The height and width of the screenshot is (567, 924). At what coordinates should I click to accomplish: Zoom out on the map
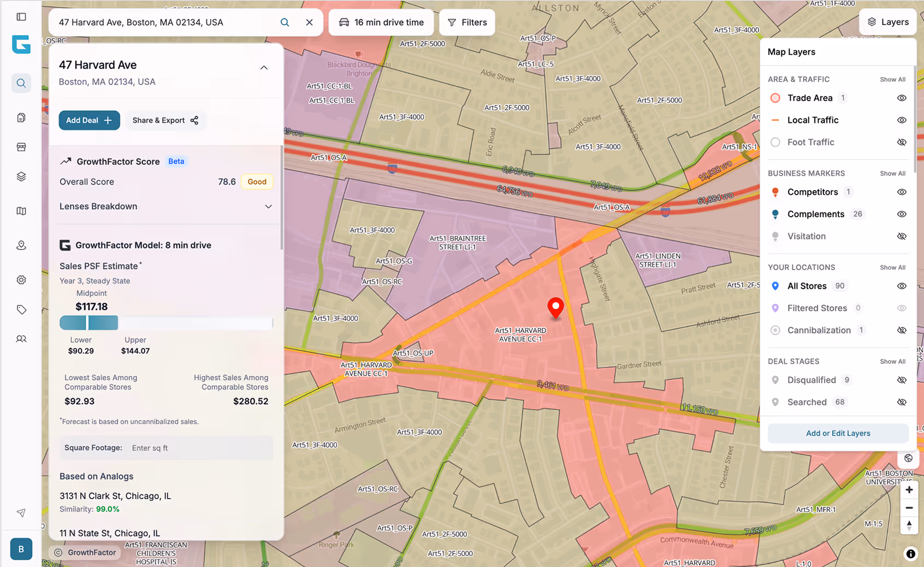coord(909,508)
